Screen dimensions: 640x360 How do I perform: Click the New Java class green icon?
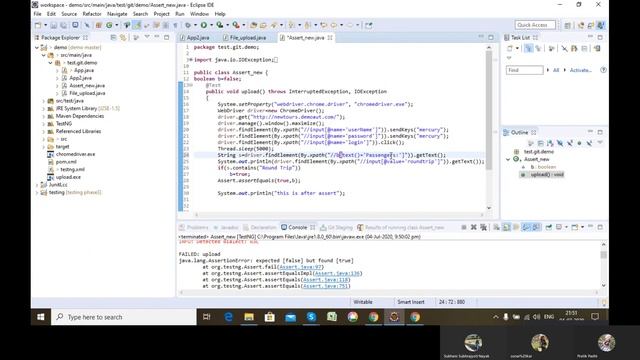click(109, 25)
